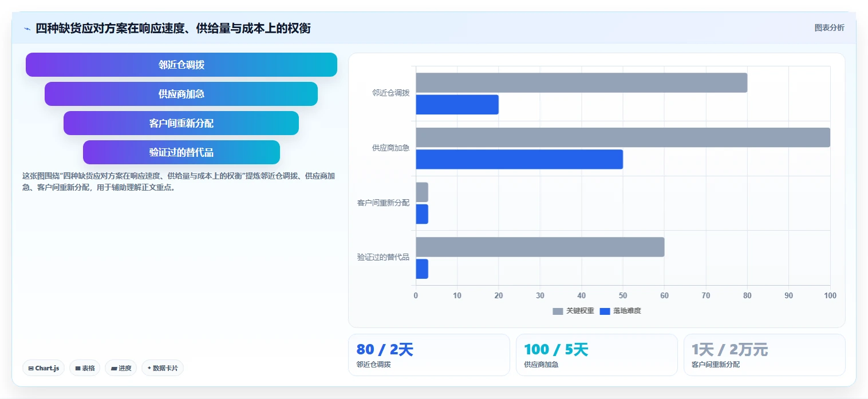Click the x-axis tick label 100
This screenshot has width=868, height=399.
830,295
